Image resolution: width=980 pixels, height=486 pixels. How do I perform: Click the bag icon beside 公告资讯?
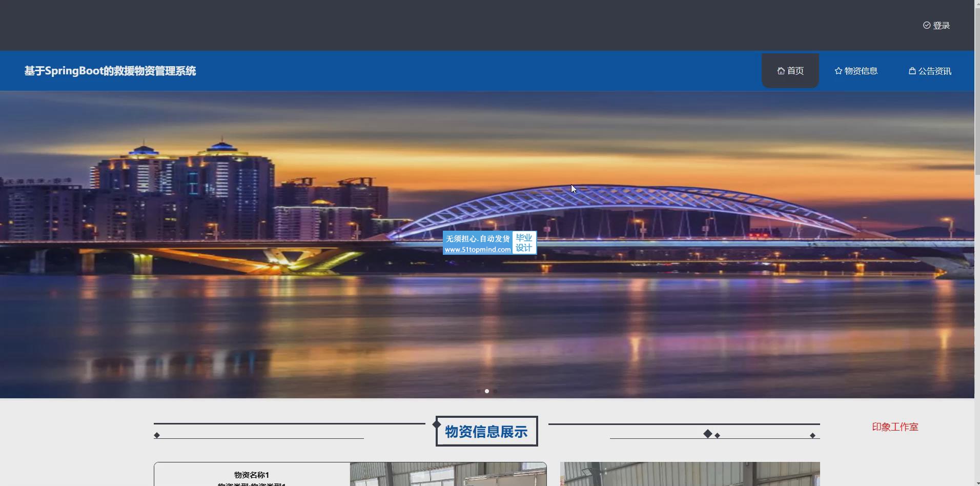click(912, 71)
